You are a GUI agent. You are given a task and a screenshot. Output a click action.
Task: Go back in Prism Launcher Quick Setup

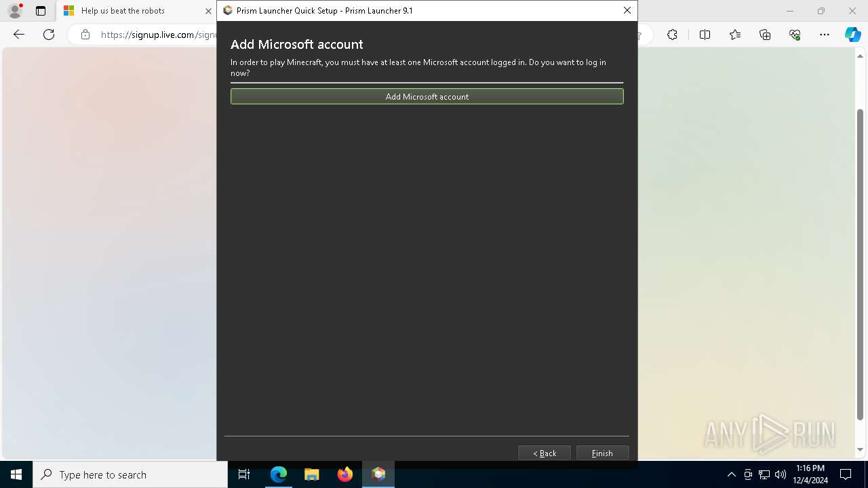point(544,453)
